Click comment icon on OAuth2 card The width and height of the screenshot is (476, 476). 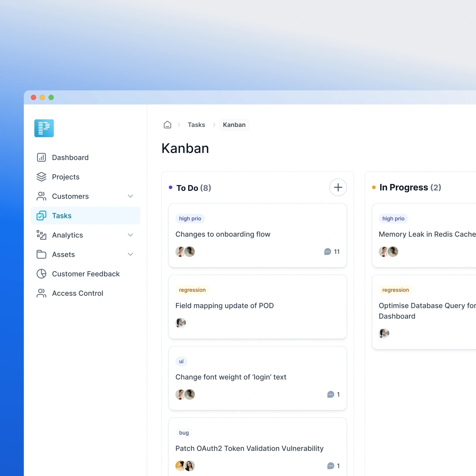331,466
